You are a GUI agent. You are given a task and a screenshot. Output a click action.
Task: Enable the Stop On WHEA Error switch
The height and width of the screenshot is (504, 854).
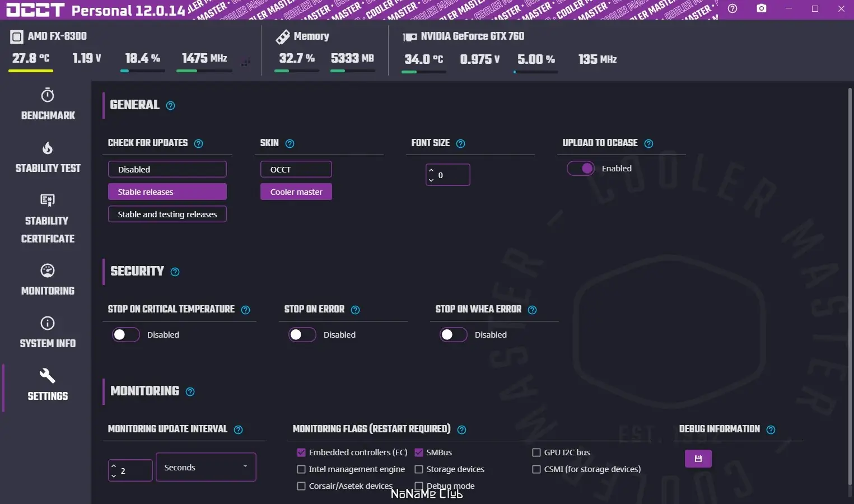click(x=453, y=335)
